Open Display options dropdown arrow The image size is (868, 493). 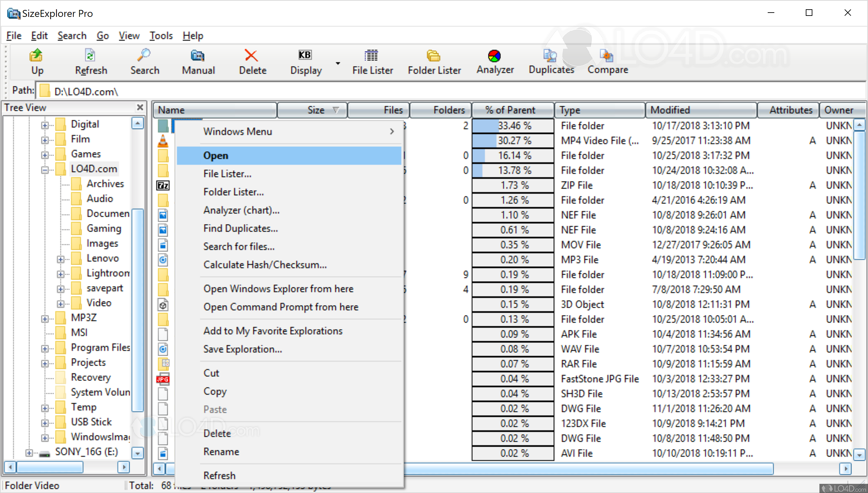pyautogui.click(x=338, y=63)
